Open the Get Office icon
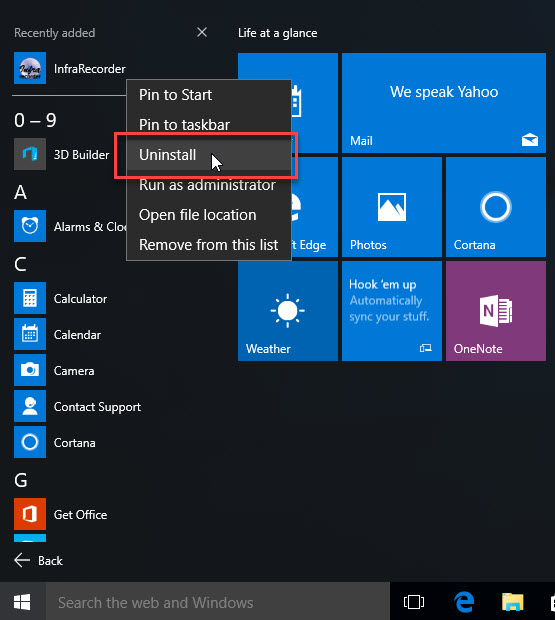The width and height of the screenshot is (555, 620). pos(30,514)
